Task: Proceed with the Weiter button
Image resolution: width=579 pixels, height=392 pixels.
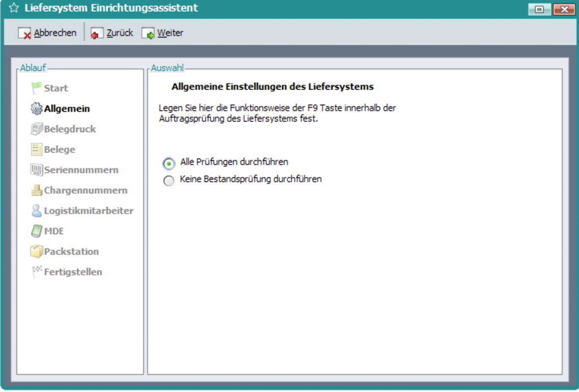Action: (x=163, y=33)
